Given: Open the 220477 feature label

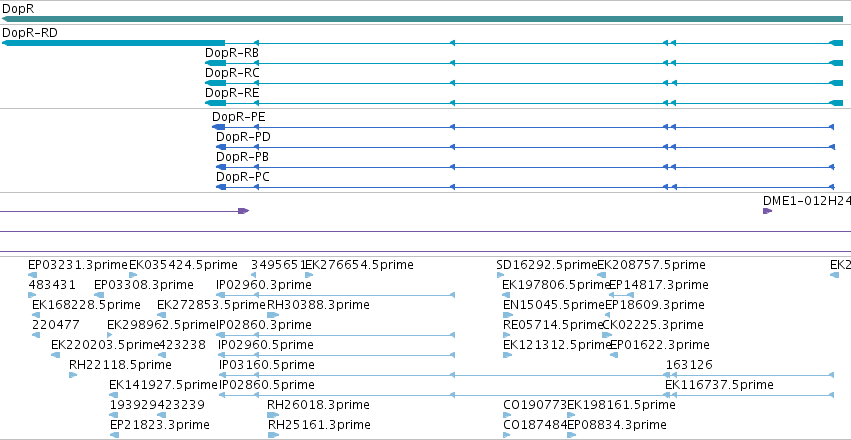Looking at the screenshot, I should pyautogui.click(x=56, y=325).
